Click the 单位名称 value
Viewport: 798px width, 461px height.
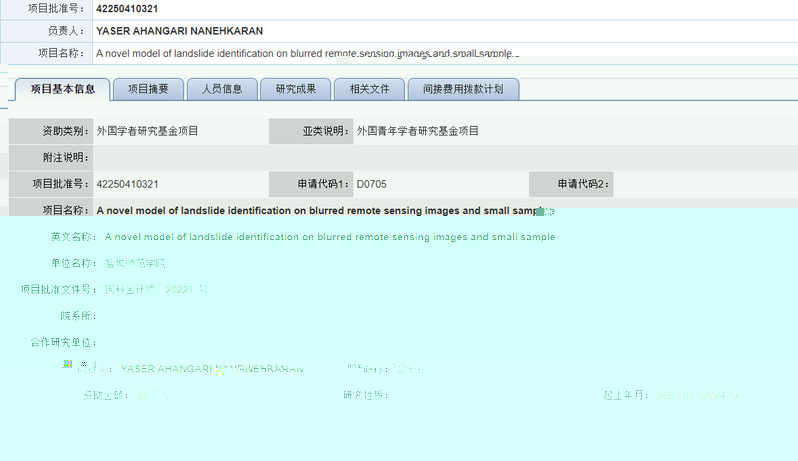coord(135,263)
